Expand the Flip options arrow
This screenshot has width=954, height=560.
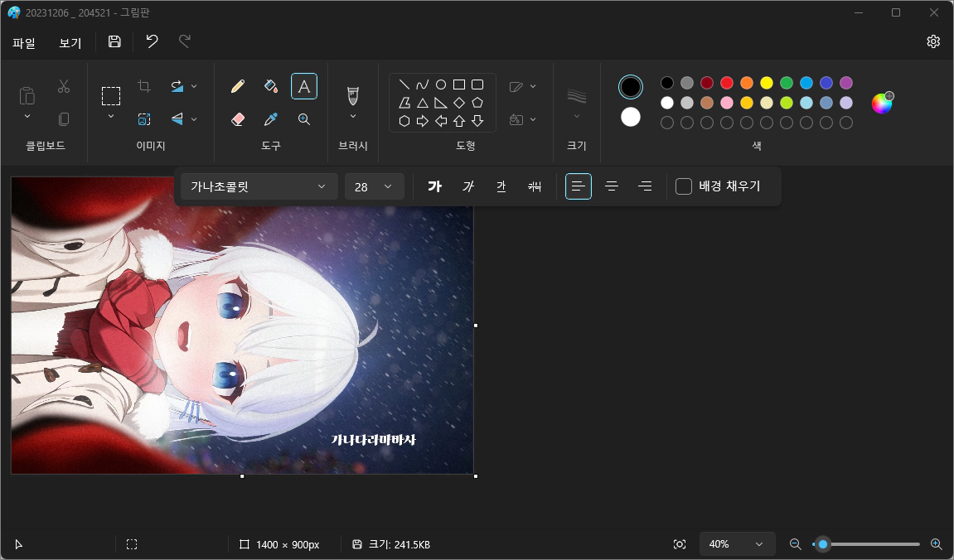[x=194, y=119]
